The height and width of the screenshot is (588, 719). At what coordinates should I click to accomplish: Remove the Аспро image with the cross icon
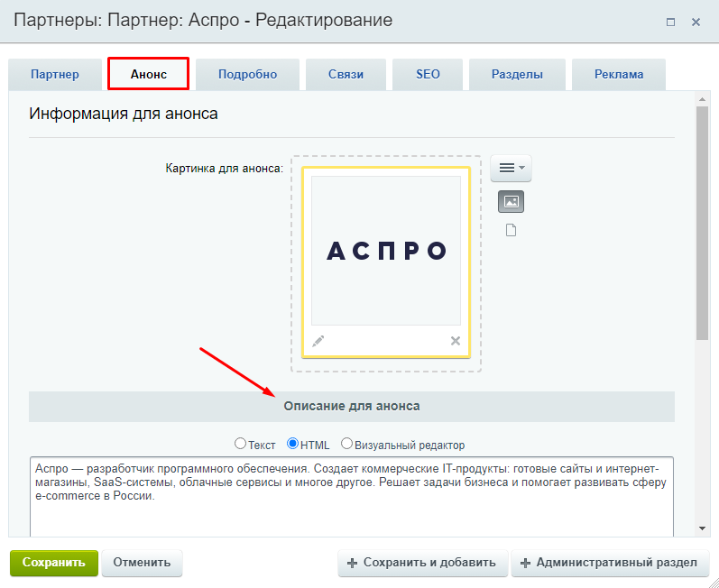pyautogui.click(x=456, y=341)
